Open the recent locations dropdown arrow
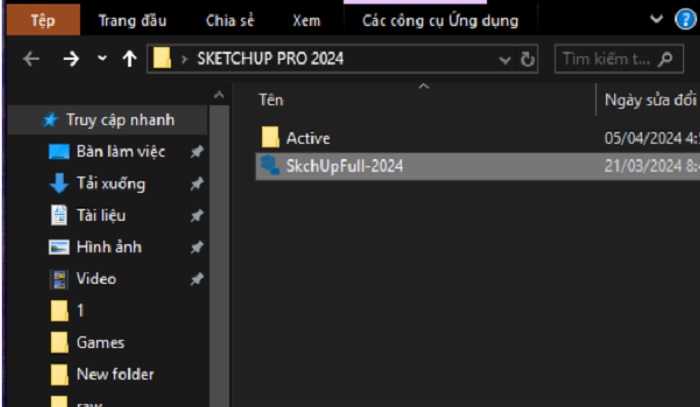 pos(102,59)
